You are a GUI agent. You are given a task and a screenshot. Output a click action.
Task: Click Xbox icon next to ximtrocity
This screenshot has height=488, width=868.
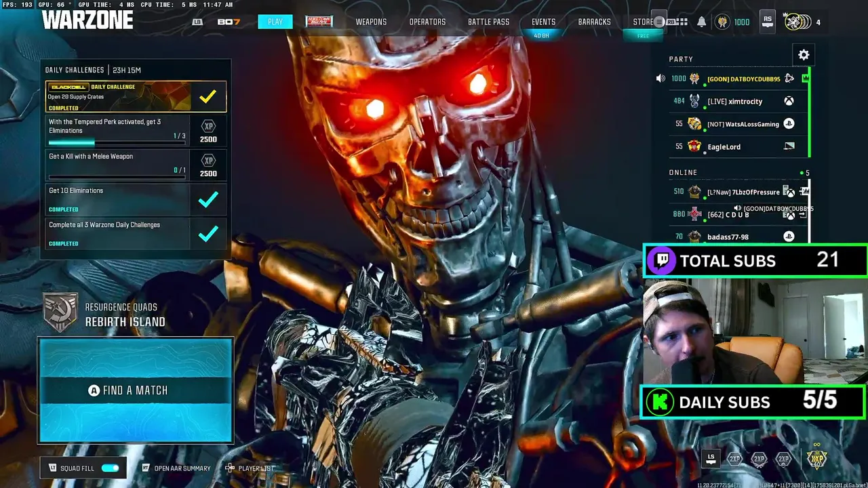789,101
